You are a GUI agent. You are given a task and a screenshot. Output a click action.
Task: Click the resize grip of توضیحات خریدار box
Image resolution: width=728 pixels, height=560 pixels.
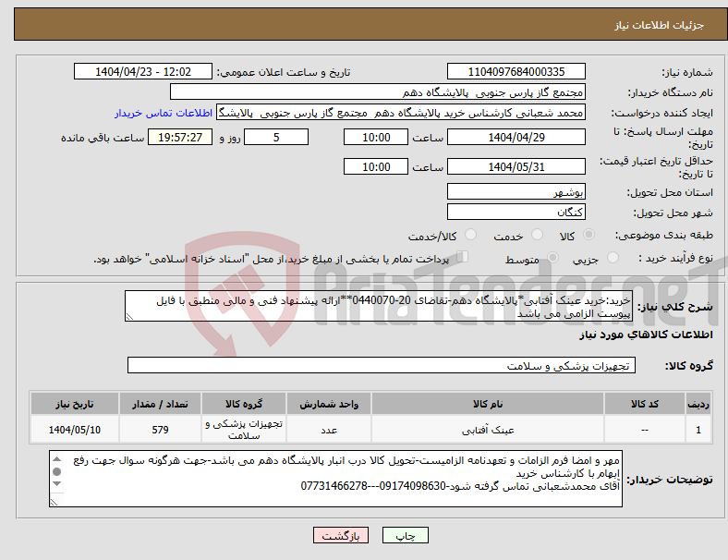54,502
